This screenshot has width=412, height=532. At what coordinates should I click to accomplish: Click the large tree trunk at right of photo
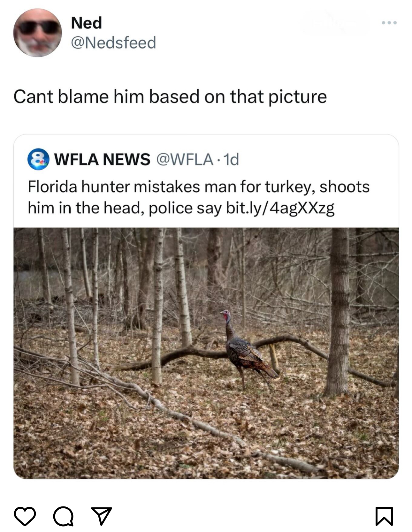pyautogui.click(x=339, y=313)
